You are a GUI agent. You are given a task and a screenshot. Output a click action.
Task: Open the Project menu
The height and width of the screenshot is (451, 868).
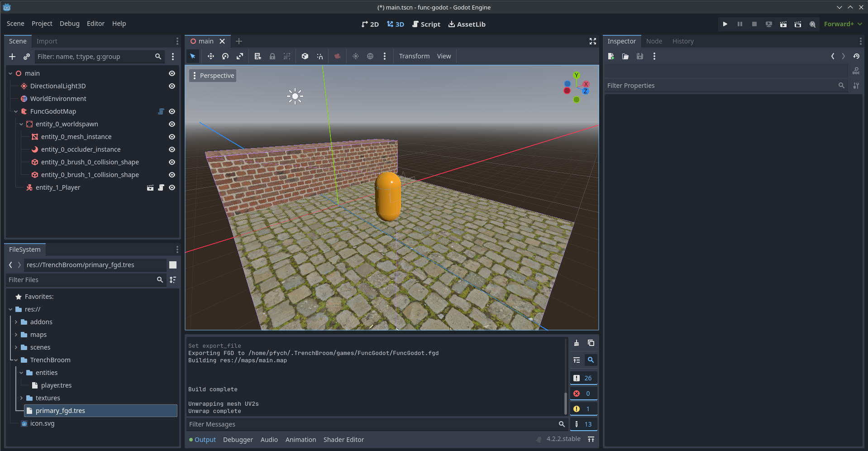point(42,24)
